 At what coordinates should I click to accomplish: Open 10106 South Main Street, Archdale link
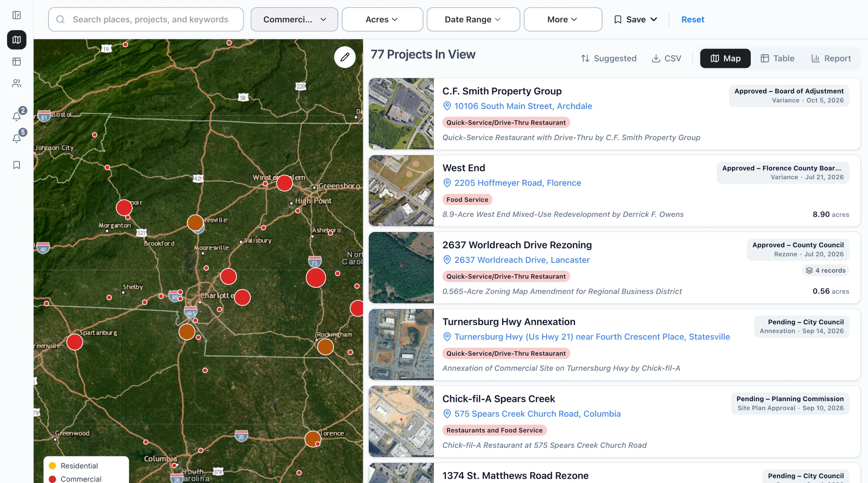coord(523,106)
